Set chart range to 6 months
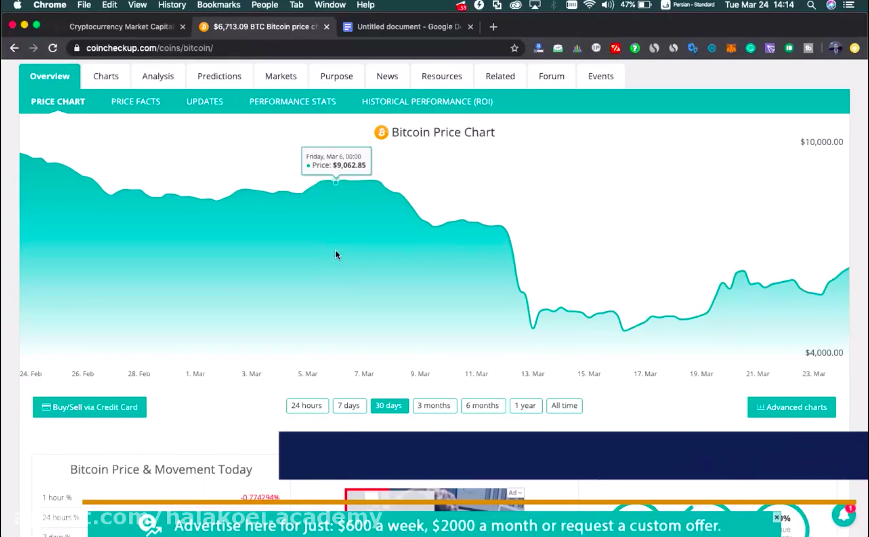 click(483, 406)
